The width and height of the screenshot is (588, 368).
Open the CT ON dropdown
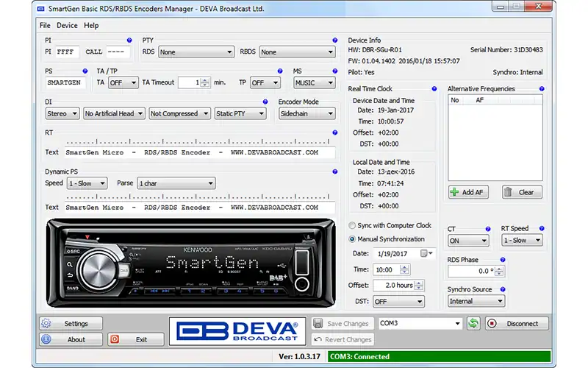point(468,241)
